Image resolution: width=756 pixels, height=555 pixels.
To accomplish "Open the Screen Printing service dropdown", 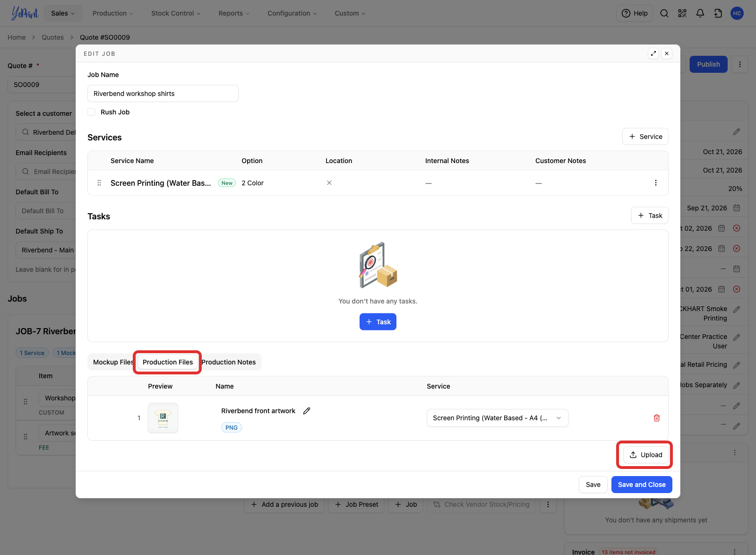I will pos(498,418).
